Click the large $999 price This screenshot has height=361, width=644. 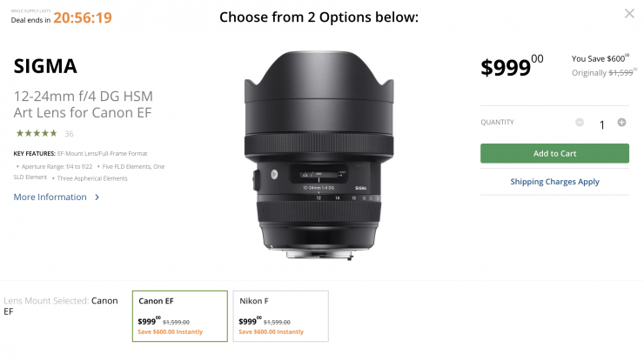512,67
